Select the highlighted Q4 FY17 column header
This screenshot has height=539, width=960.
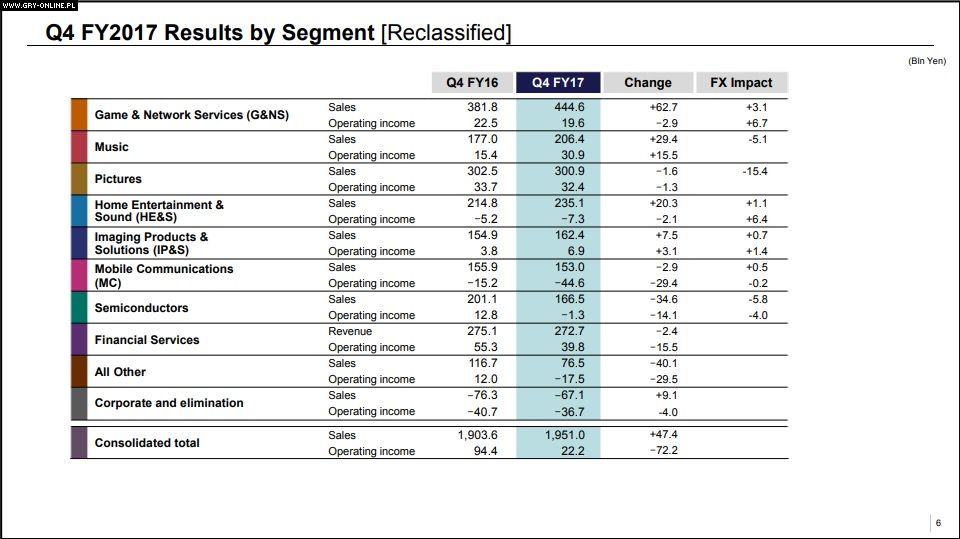pos(558,83)
